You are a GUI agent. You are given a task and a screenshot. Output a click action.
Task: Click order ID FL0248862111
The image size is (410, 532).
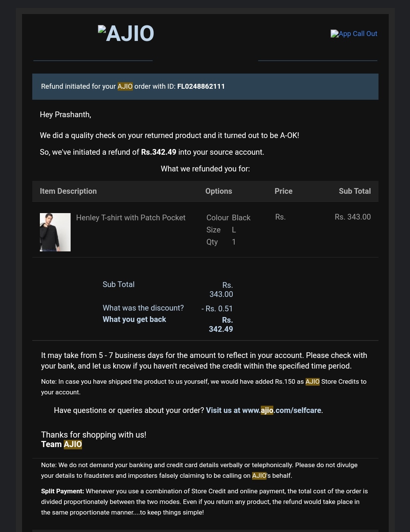click(x=201, y=86)
